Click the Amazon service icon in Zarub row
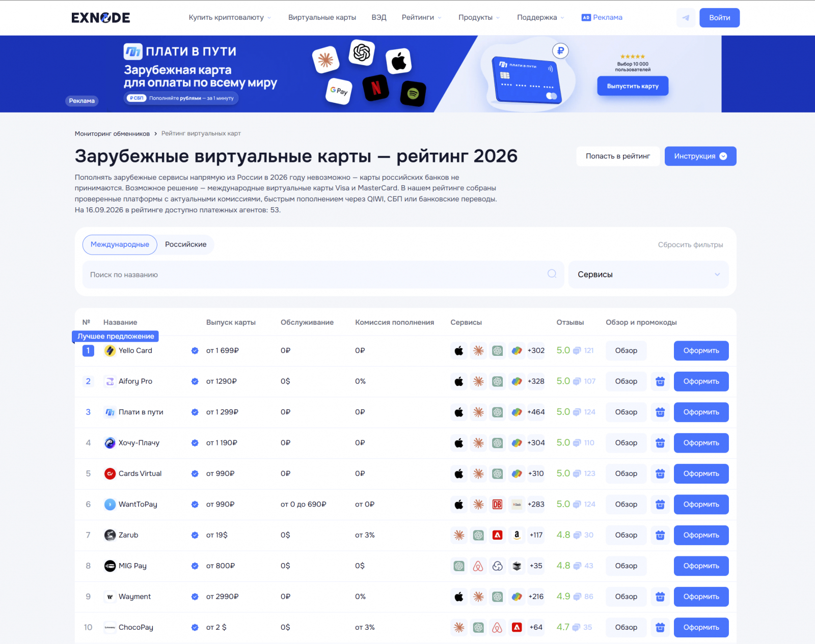 517,535
